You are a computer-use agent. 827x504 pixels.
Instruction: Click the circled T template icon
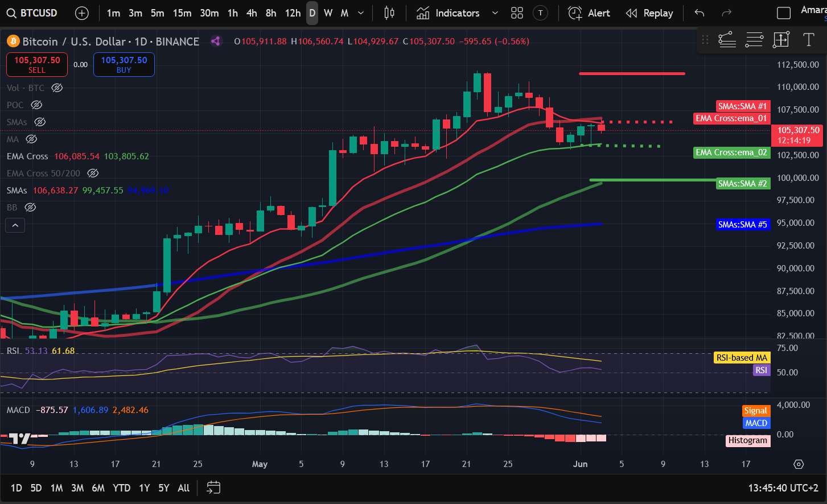coord(540,13)
